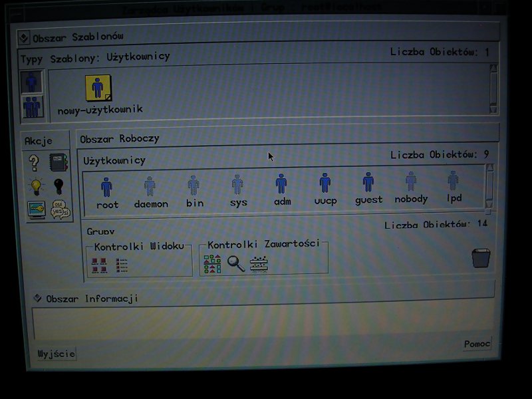Select group template type icon
Screen dimensions: 532x399
[32, 106]
